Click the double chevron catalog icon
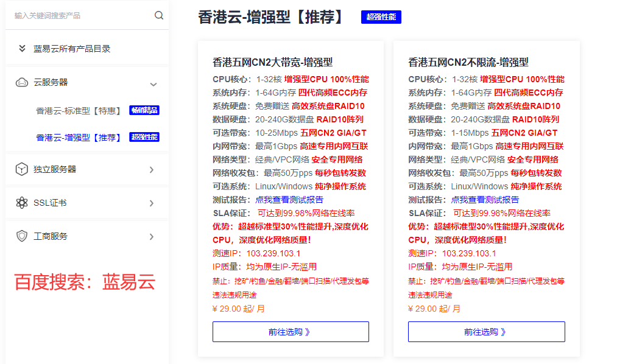This screenshot has width=617, height=364. click(x=22, y=49)
